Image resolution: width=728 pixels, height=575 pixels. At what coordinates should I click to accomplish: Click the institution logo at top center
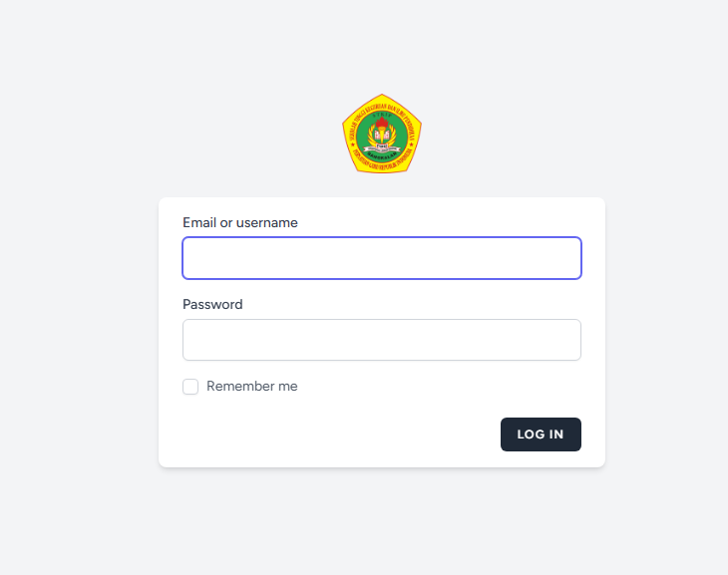[382, 135]
